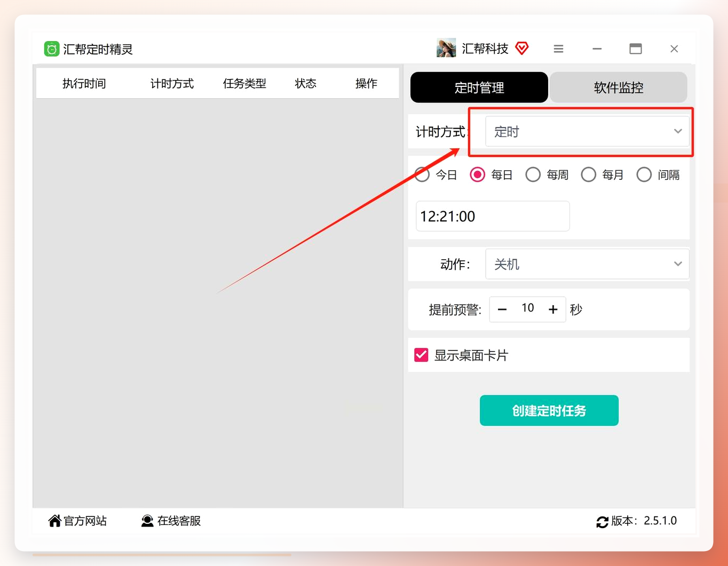Click the 12:21:00 time input field

(x=493, y=216)
